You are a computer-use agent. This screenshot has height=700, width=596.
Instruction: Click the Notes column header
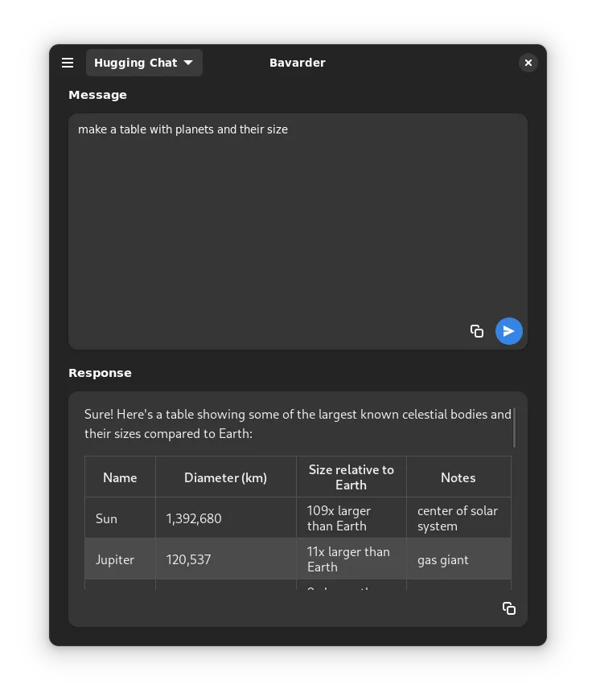point(458,477)
